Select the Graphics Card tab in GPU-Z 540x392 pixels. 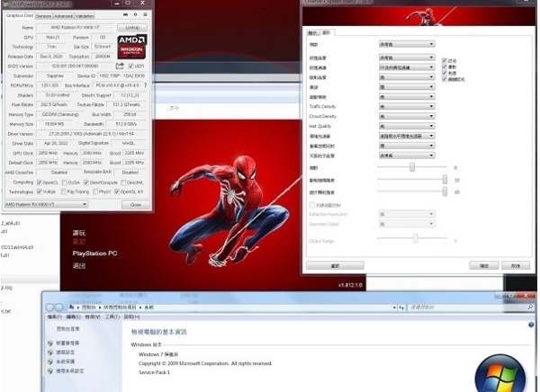coord(20,15)
